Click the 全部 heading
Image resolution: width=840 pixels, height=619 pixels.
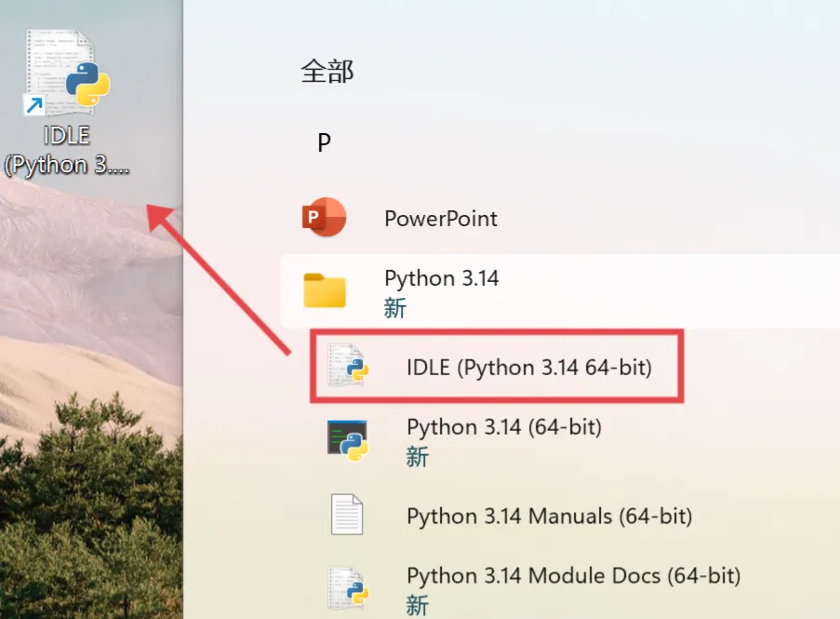coord(327,72)
